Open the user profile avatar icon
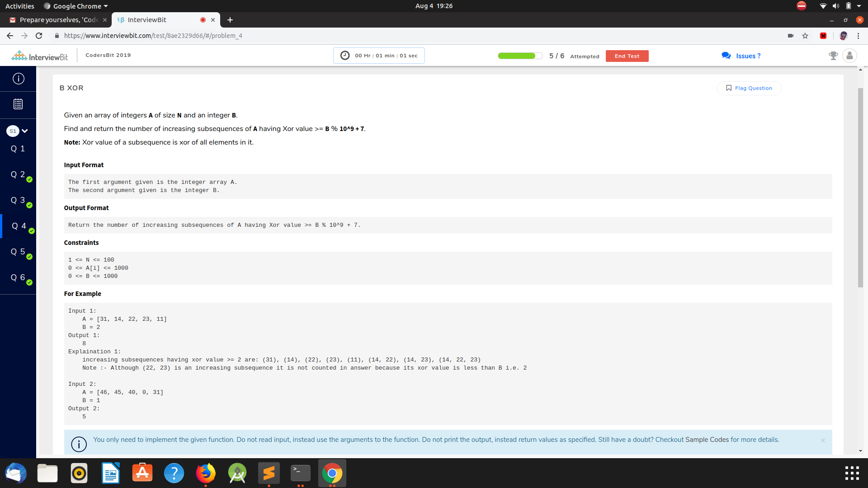The image size is (868, 488). 849,56
